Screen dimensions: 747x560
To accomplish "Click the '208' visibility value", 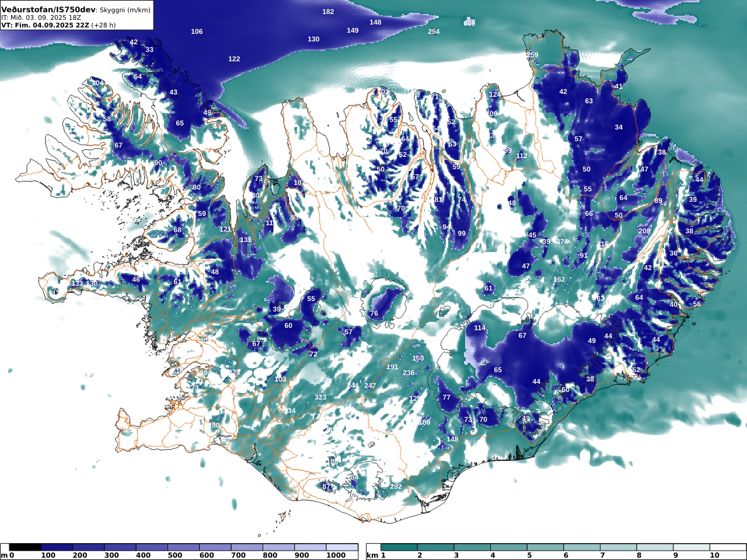I will tap(644, 231).
